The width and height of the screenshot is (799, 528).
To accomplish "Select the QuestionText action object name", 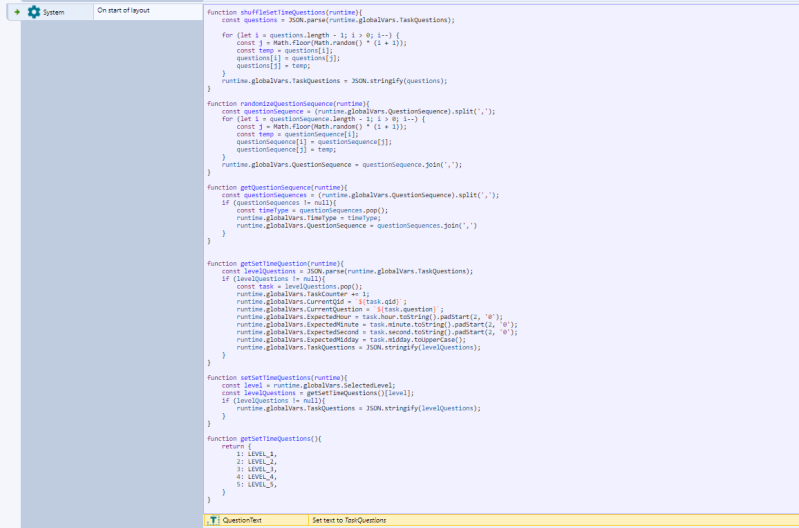I will pyautogui.click(x=242, y=520).
